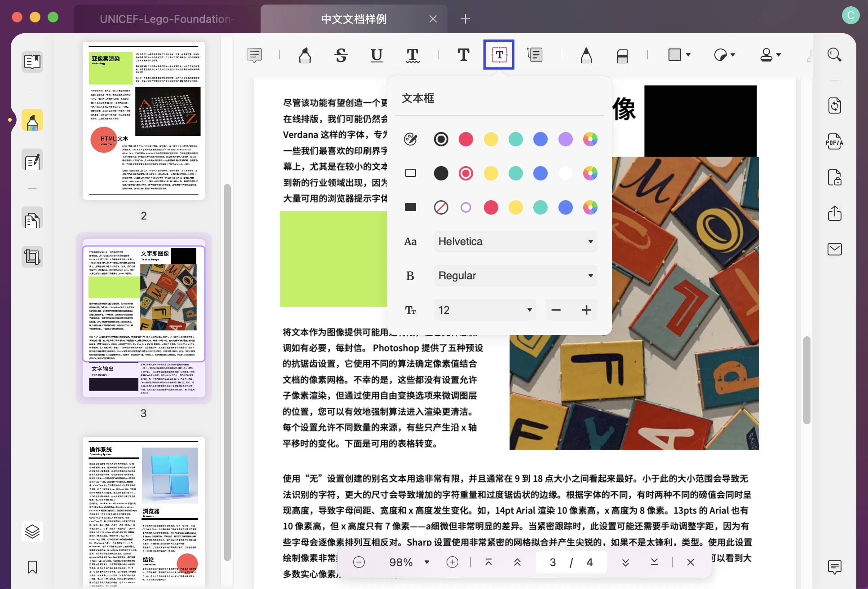Open custom border color picker wheel

[590, 173]
